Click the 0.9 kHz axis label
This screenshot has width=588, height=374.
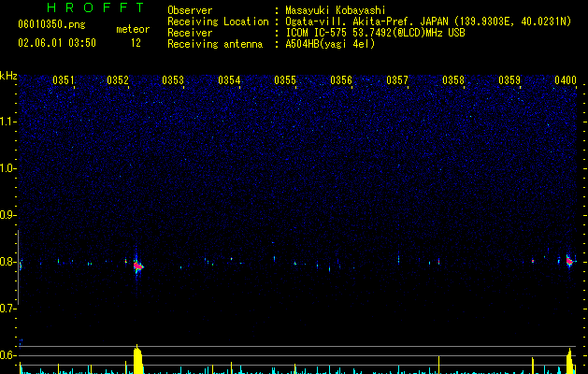(x=7, y=215)
